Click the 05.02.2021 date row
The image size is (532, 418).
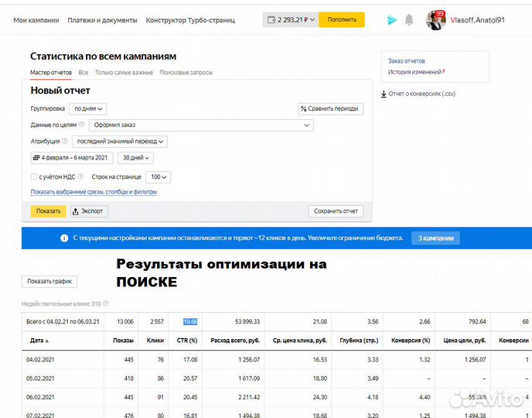coord(40,379)
